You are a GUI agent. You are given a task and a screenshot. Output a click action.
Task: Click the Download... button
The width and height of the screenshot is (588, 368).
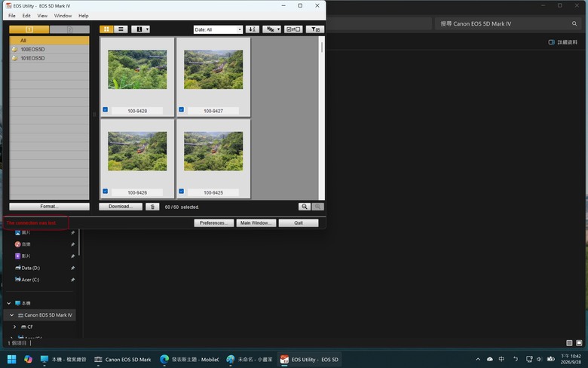[x=121, y=207]
